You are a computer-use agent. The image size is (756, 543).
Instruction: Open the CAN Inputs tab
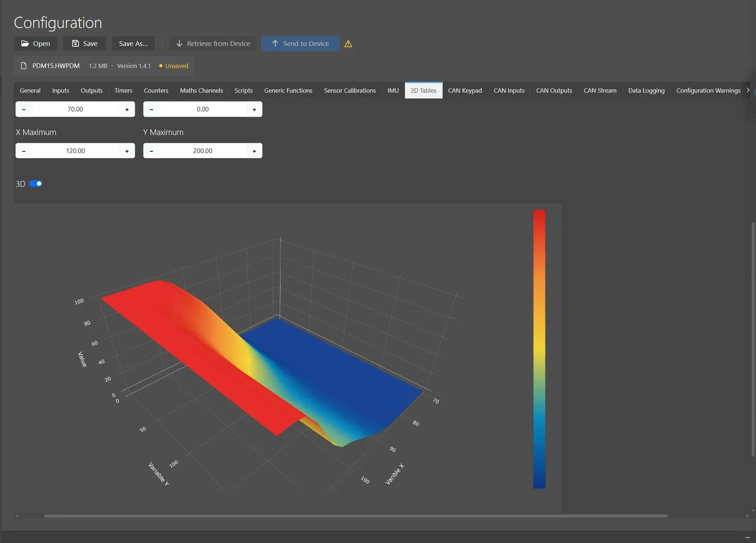(509, 90)
